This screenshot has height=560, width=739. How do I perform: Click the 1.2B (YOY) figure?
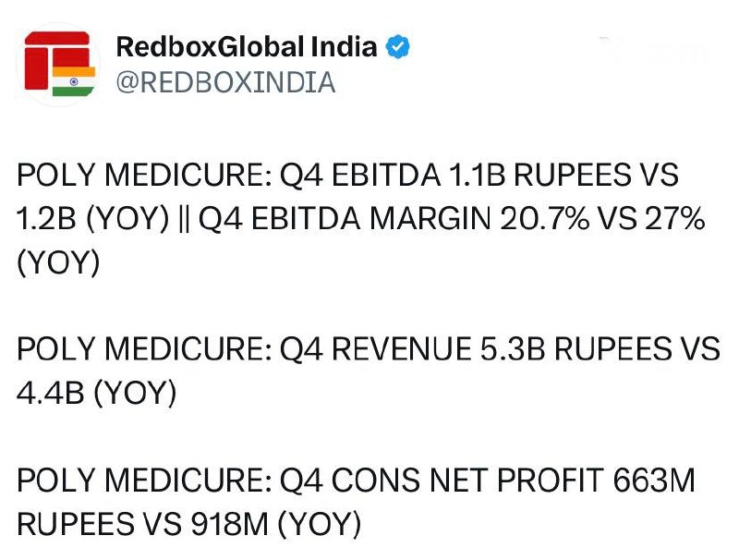pyautogui.click(x=92, y=219)
